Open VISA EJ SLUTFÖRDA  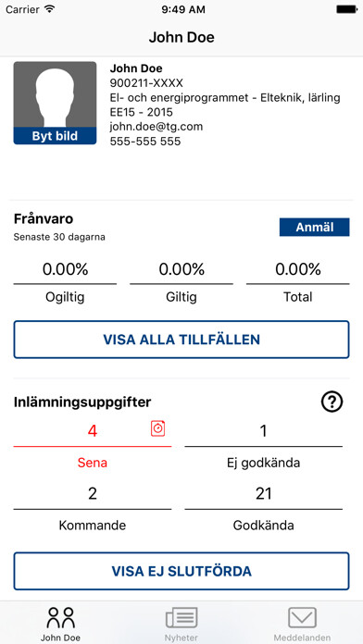[x=181, y=571]
